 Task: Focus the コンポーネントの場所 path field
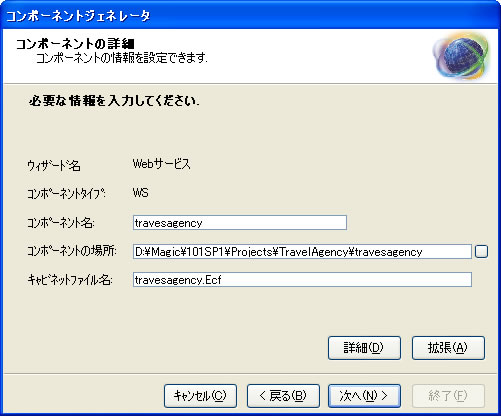(x=302, y=252)
